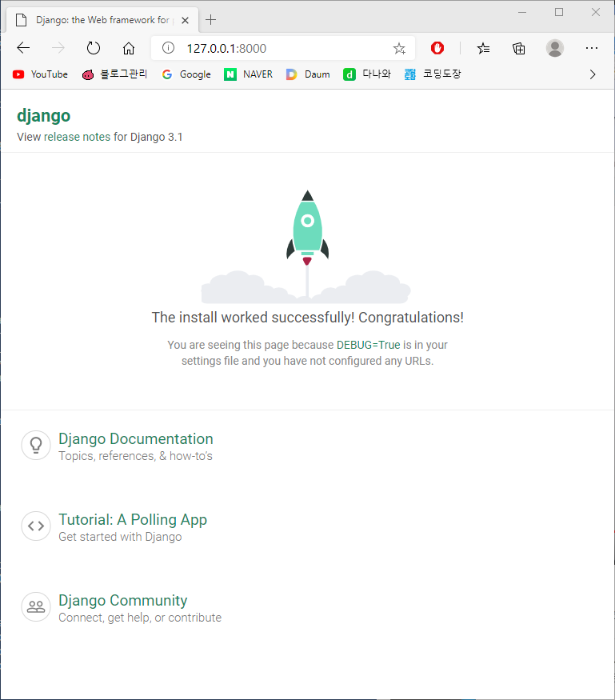
Task: Click the browser forward arrow
Action: pyautogui.click(x=58, y=48)
